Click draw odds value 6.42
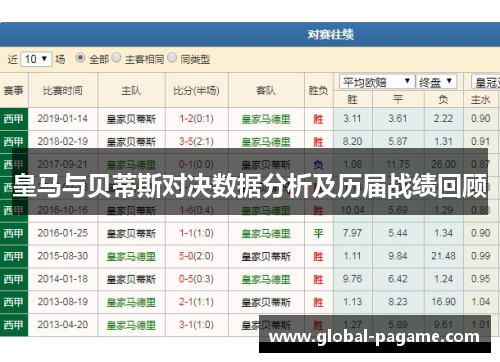Screen dimensions: 500x362 398,279
